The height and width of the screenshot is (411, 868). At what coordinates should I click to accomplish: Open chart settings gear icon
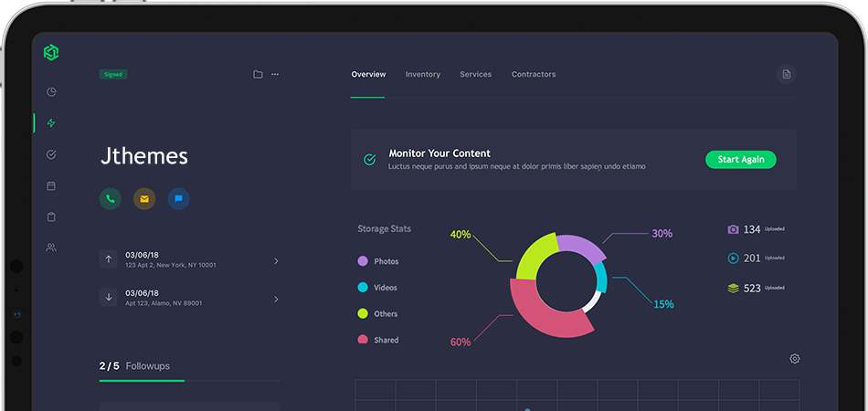tap(794, 358)
